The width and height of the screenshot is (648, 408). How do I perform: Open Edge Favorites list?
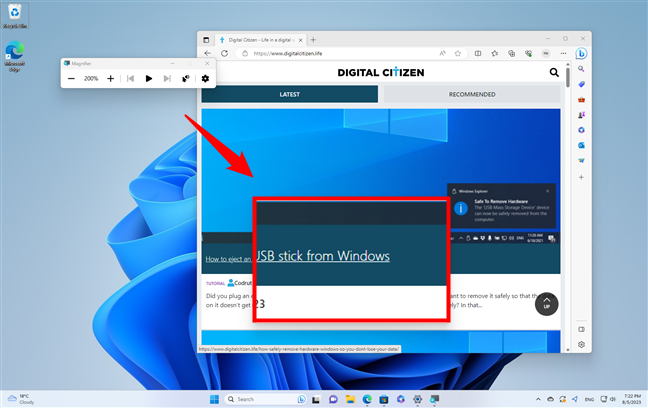coord(495,53)
